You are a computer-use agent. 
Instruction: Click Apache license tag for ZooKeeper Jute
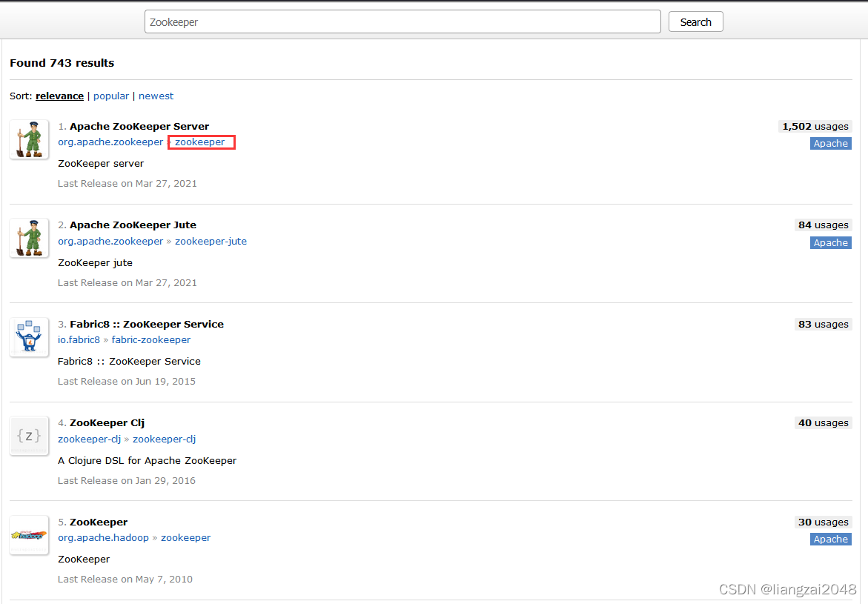[x=830, y=242]
